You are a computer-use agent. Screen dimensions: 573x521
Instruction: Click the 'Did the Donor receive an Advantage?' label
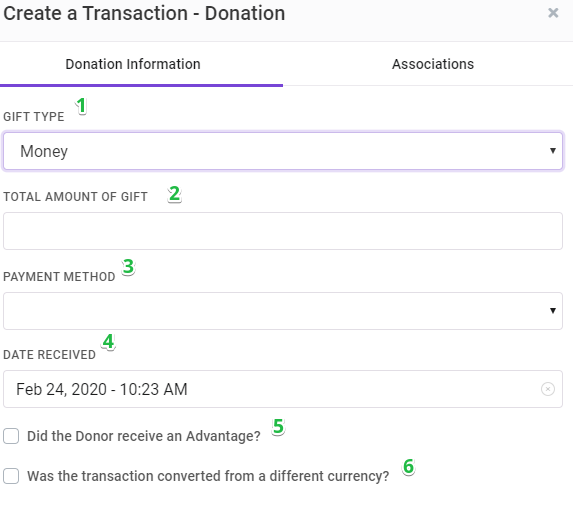144,436
